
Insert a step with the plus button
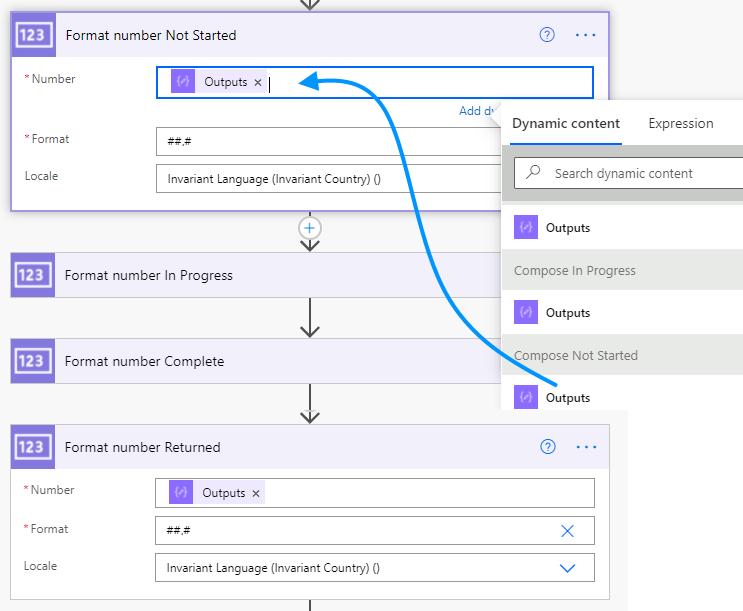[310, 228]
